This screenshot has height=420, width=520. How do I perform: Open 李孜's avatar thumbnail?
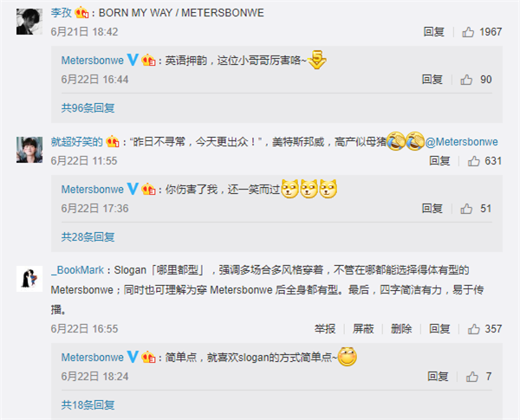tap(29, 22)
